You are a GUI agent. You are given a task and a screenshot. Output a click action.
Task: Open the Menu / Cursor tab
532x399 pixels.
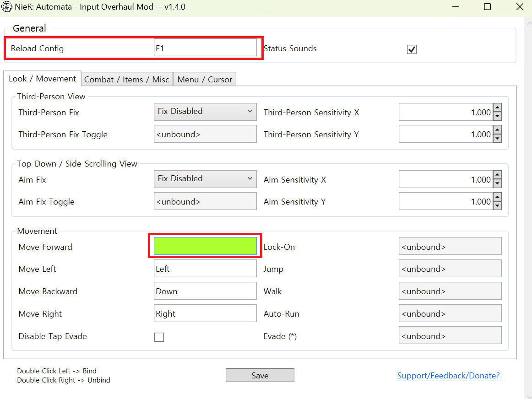205,79
